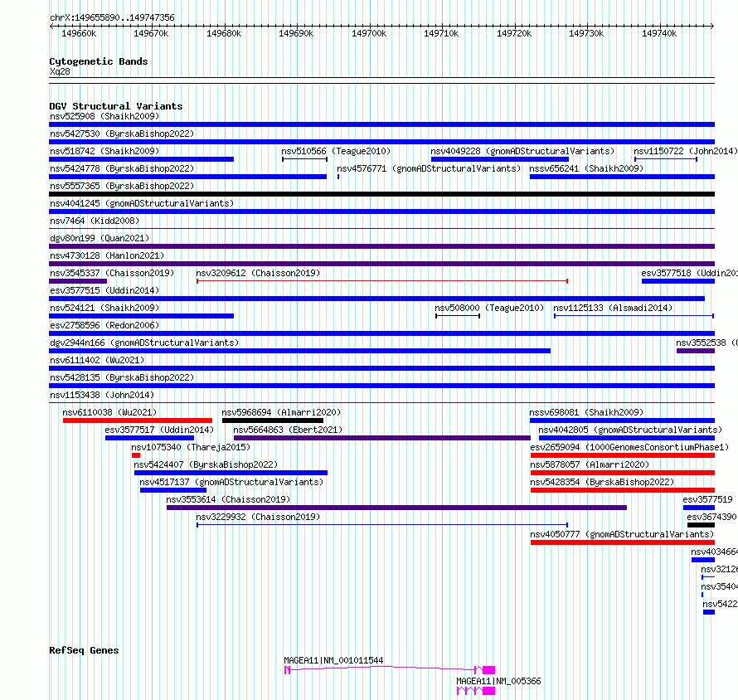Click the 149700k ruler position

point(369,33)
